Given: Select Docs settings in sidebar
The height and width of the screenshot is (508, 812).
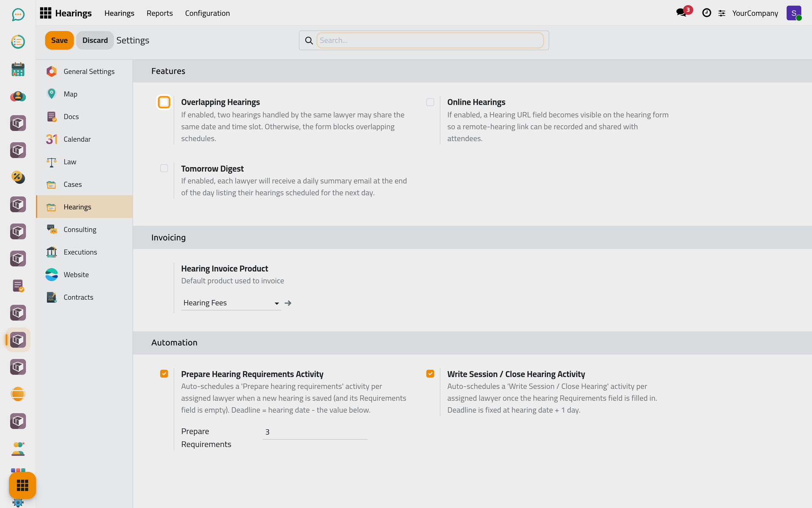Looking at the screenshot, I should (x=85, y=116).
